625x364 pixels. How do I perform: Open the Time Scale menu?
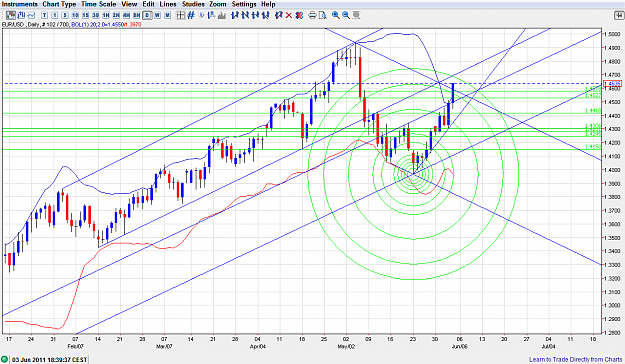coord(98,4)
